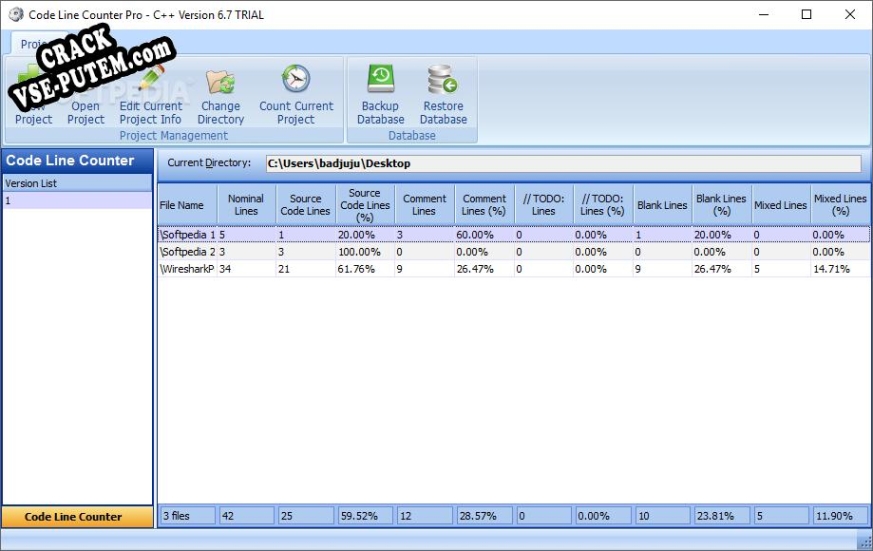Sort by File Name column header

pos(187,205)
